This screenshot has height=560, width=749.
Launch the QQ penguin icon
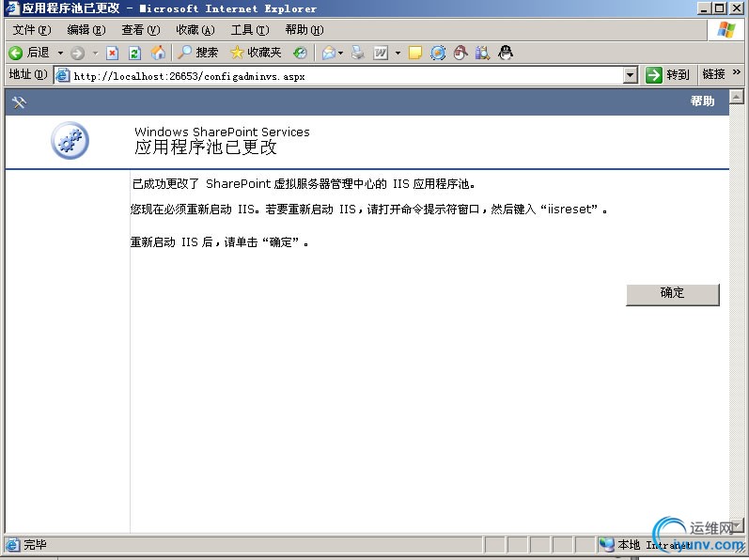tap(506, 53)
